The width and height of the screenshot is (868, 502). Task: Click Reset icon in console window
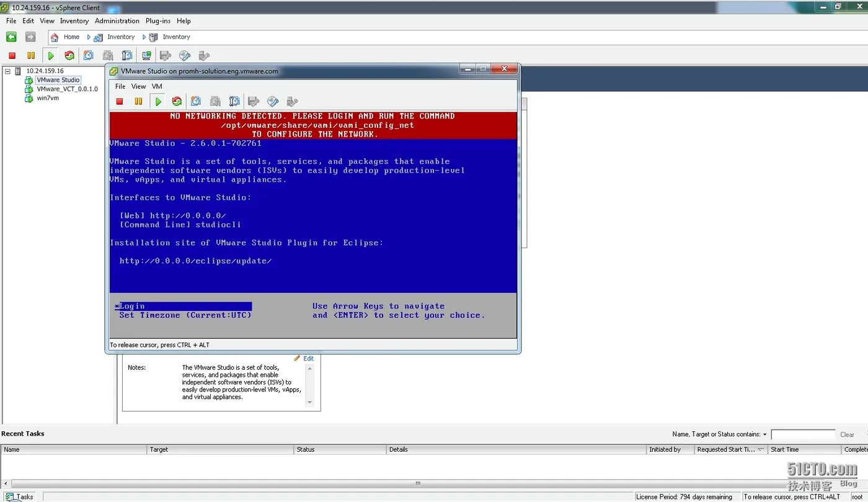[177, 101]
